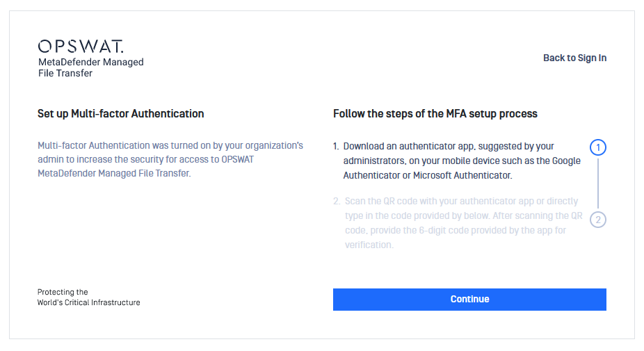Viewport: 644px width, 351px height.
Task: Click the greyed-out number 2 list marker
Action: tap(337, 201)
